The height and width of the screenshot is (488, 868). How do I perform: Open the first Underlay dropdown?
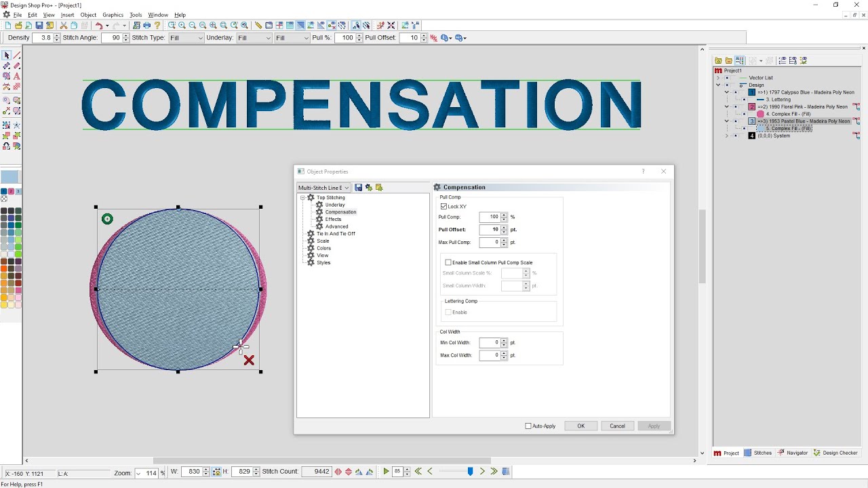tap(254, 38)
